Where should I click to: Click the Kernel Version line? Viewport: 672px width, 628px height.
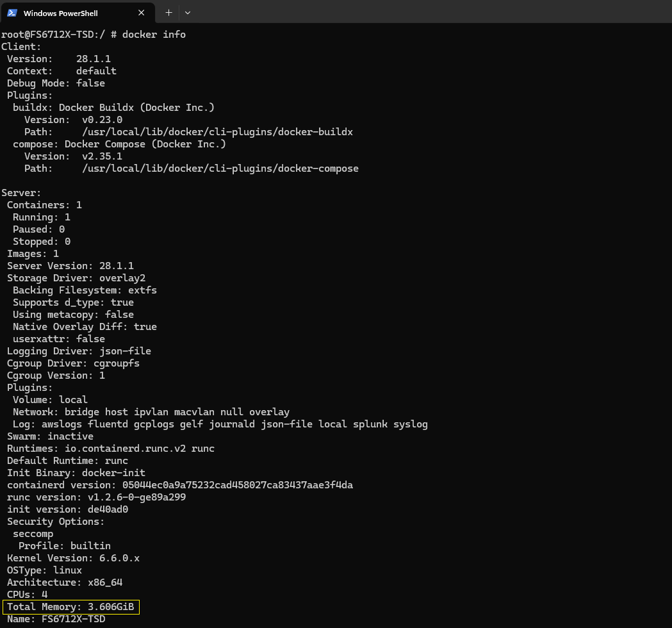(73, 558)
